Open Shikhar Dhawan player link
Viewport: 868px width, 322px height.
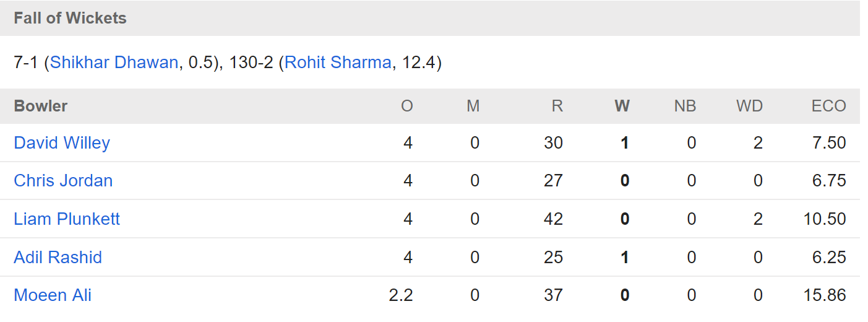pyautogui.click(x=114, y=63)
